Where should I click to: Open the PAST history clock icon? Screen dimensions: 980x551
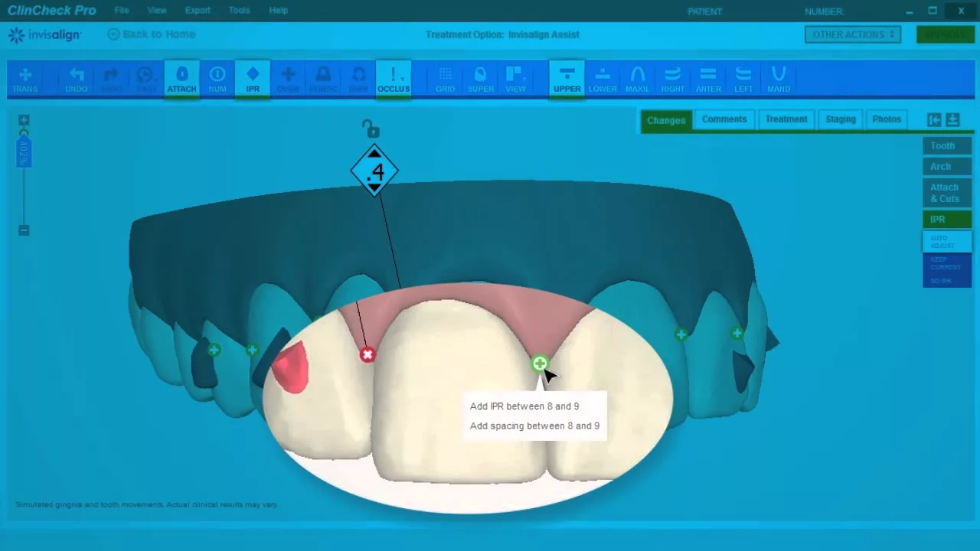tap(145, 79)
